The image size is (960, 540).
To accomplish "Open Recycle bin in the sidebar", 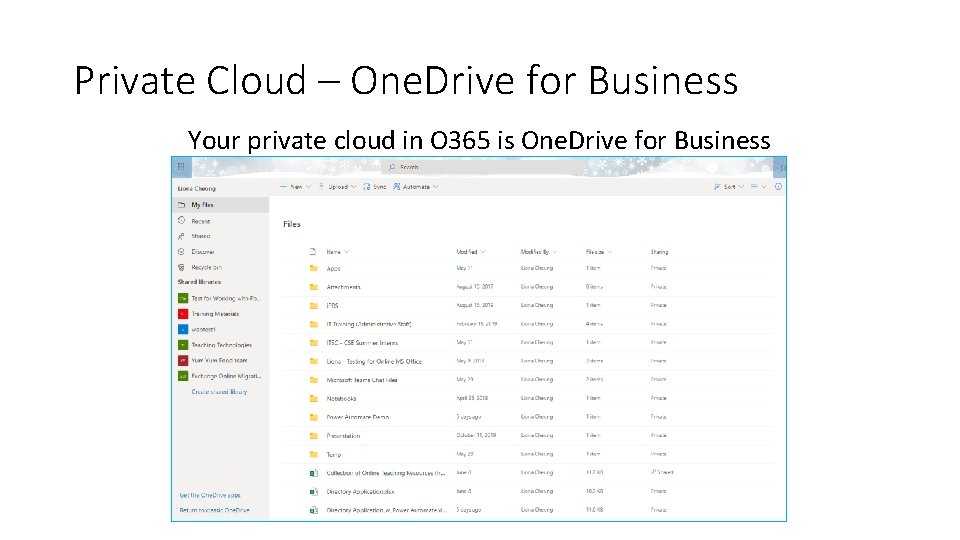I will (x=206, y=268).
